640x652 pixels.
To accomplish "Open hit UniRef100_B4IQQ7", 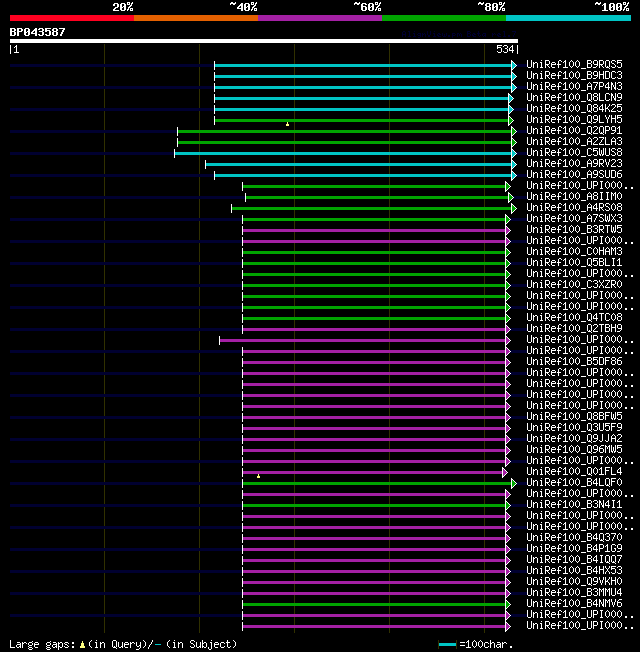I will (574, 559).
